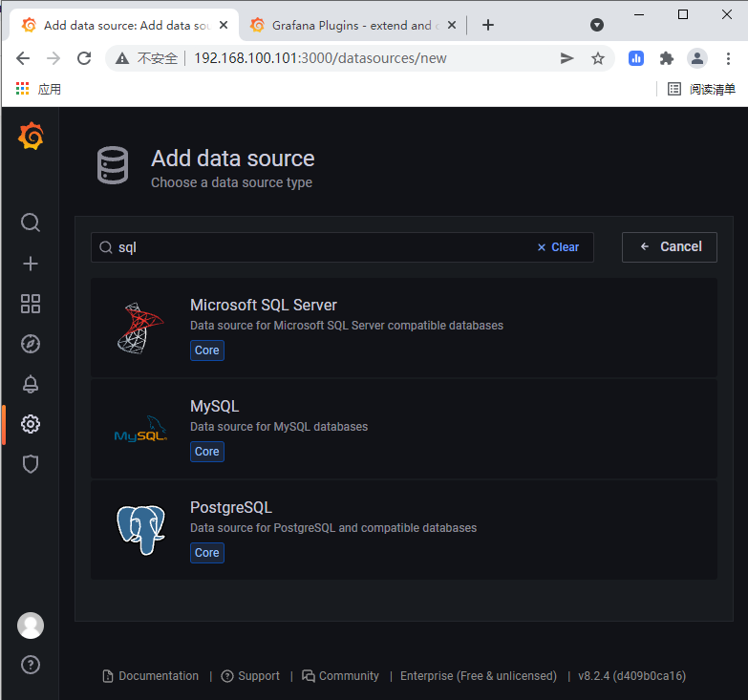Click the browser address bar URL
The image size is (748, 700).
click(320, 58)
